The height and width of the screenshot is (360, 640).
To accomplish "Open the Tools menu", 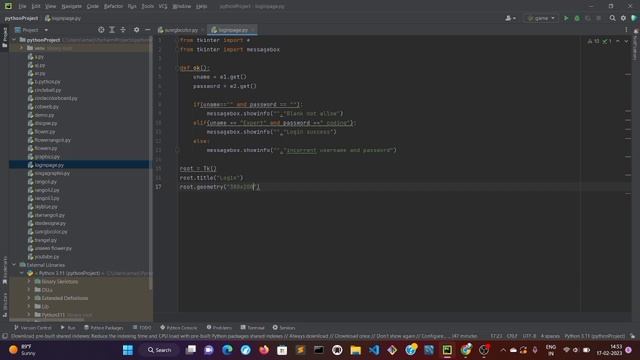I will (x=148, y=6).
